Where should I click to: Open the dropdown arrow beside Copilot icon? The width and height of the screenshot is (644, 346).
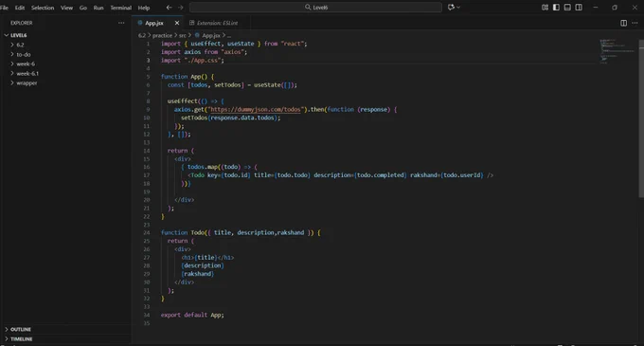coord(458,8)
